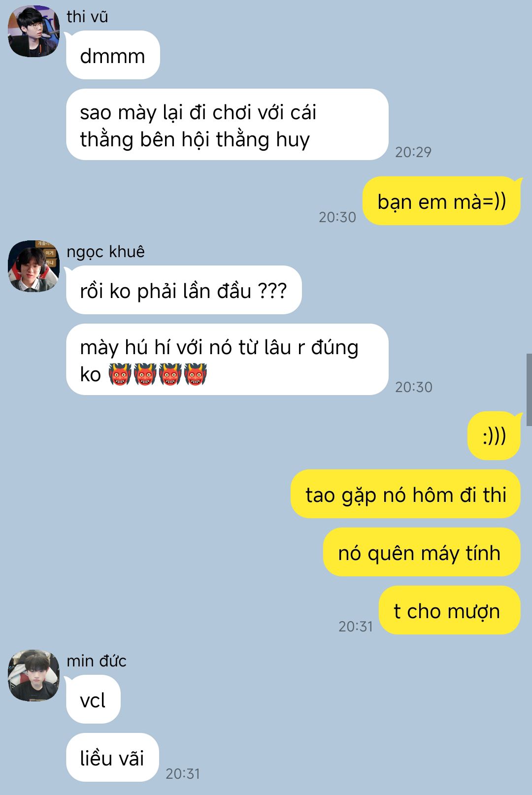Open thi vũ's profile avatar
The image size is (532, 795).
(x=33, y=31)
